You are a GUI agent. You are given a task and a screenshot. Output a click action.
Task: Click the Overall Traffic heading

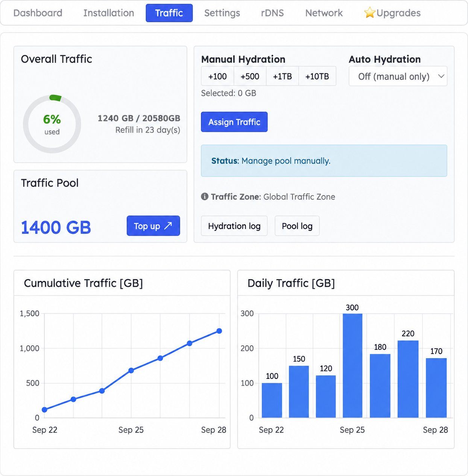tap(56, 59)
